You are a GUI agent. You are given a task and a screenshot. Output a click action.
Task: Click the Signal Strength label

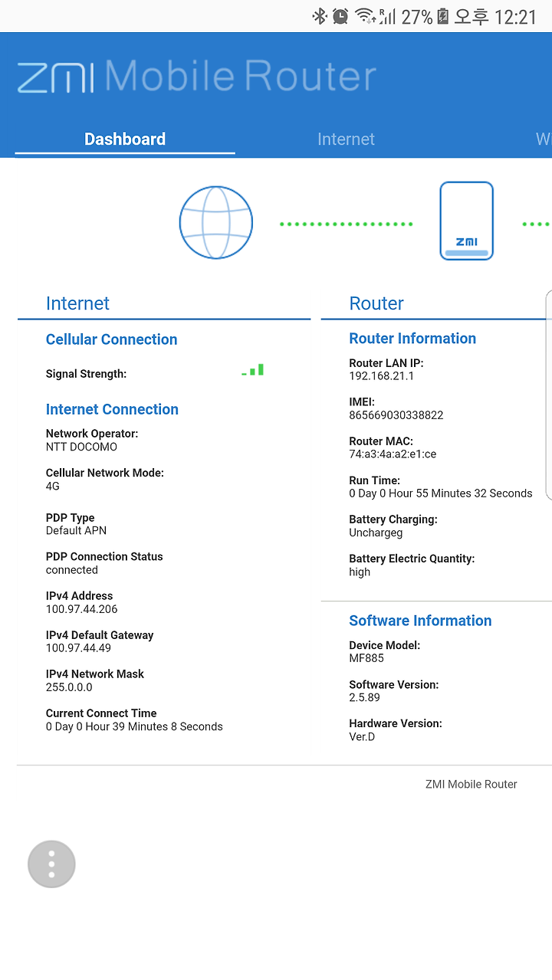click(86, 374)
